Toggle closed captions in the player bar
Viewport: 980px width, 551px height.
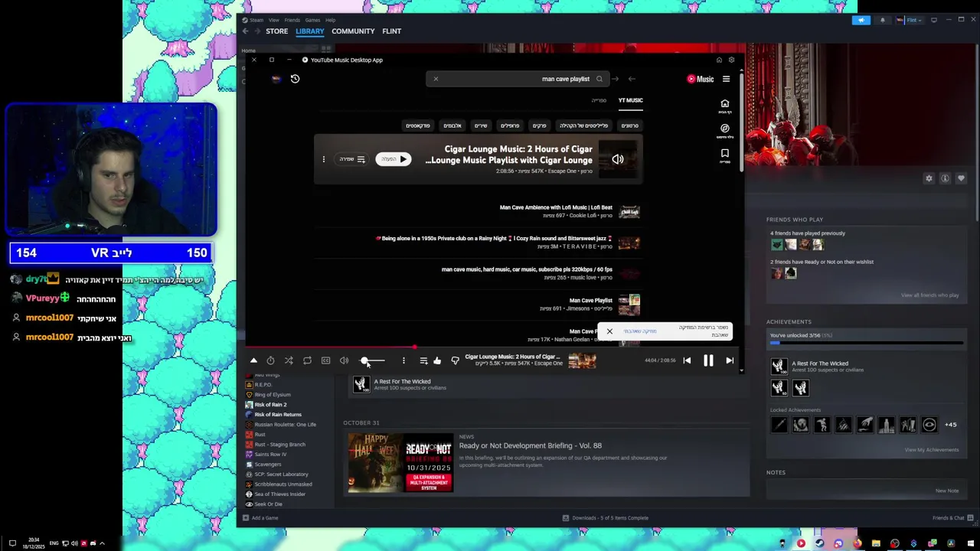tap(325, 360)
